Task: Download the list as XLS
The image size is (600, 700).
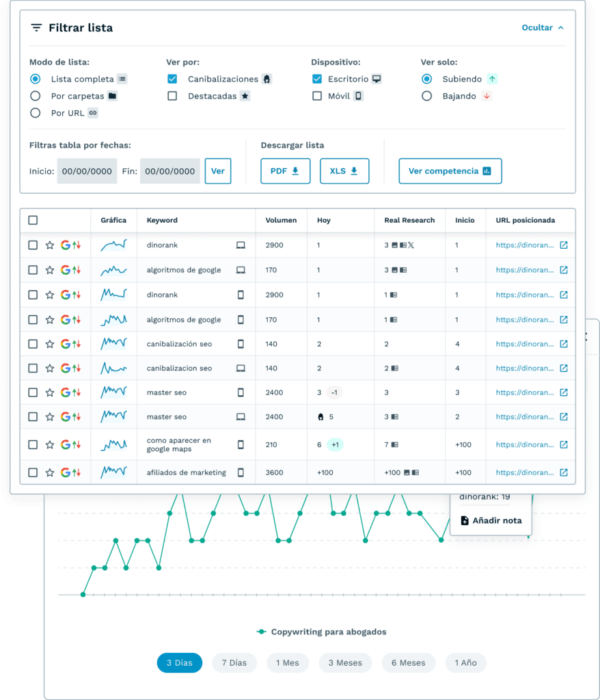Action: tap(344, 171)
